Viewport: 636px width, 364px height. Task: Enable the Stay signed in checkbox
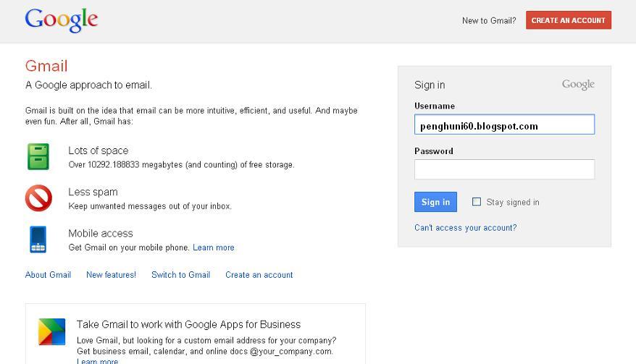coord(477,202)
